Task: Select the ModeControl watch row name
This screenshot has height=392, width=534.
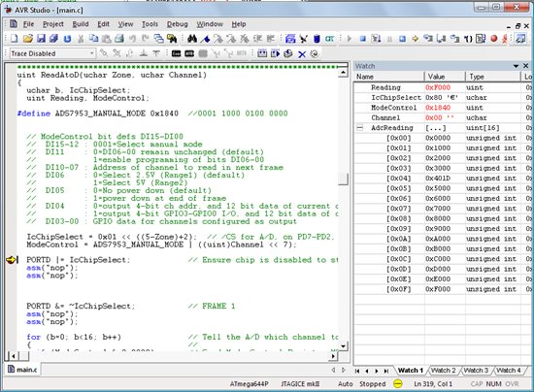Action: click(393, 108)
